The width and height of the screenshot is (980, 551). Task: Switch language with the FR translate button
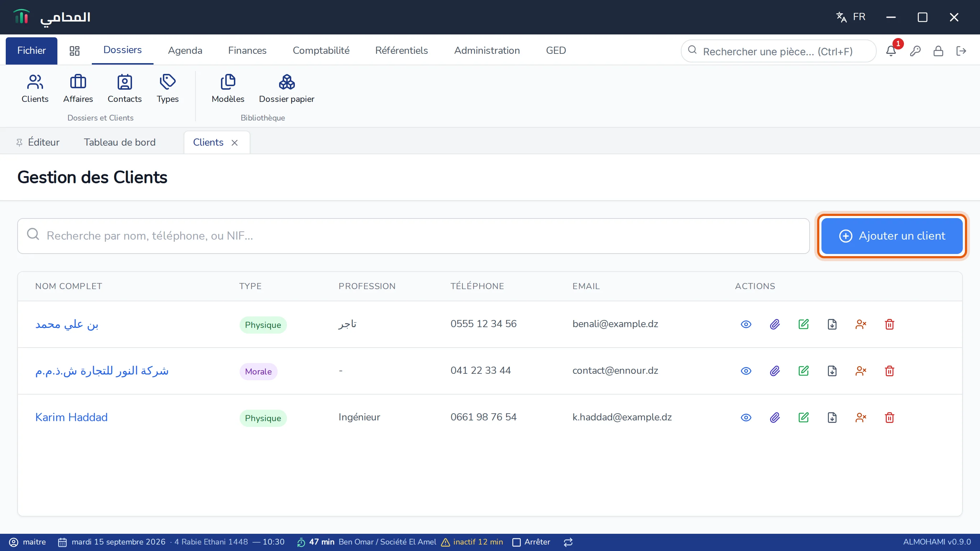851,17
